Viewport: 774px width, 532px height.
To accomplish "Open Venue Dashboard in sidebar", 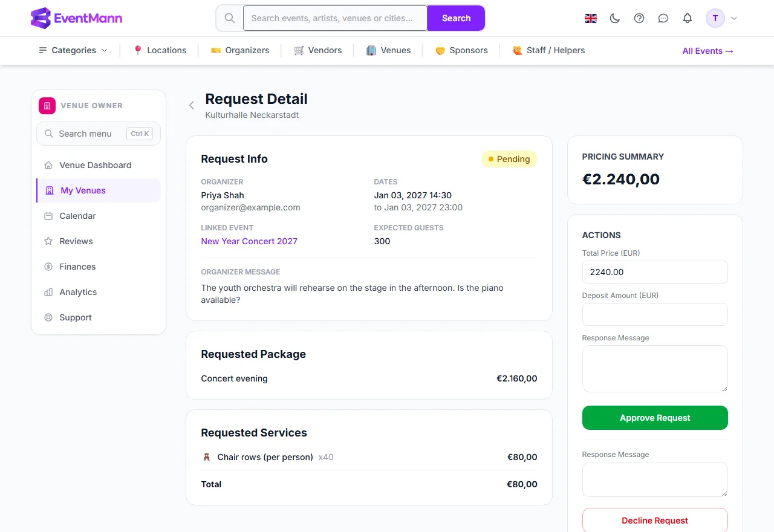I will click(x=99, y=165).
